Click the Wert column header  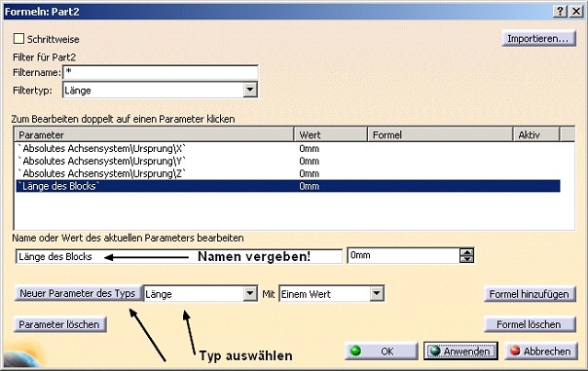(330, 134)
